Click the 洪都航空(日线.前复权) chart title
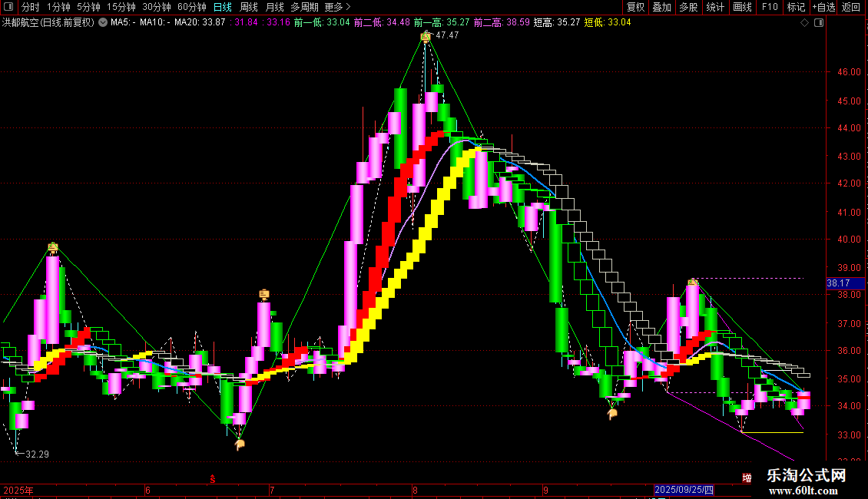This screenshot has height=499, width=868. click(x=48, y=22)
